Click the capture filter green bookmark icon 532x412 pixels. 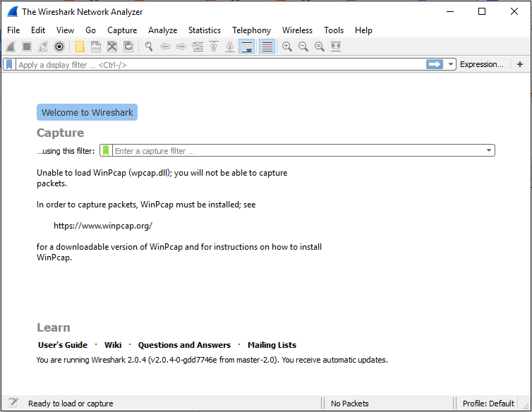[106, 150]
